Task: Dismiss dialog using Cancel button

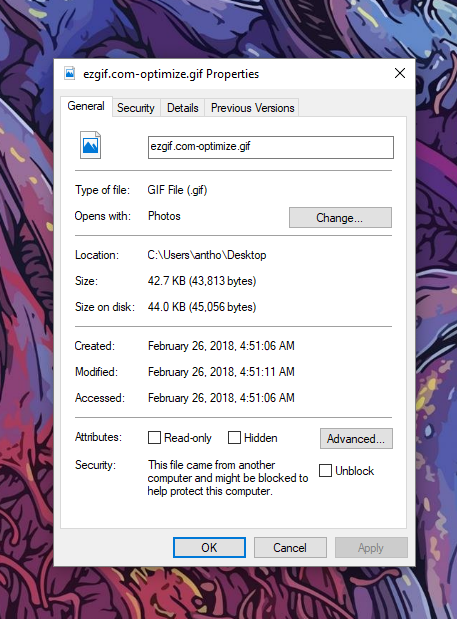Action: point(290,548)
